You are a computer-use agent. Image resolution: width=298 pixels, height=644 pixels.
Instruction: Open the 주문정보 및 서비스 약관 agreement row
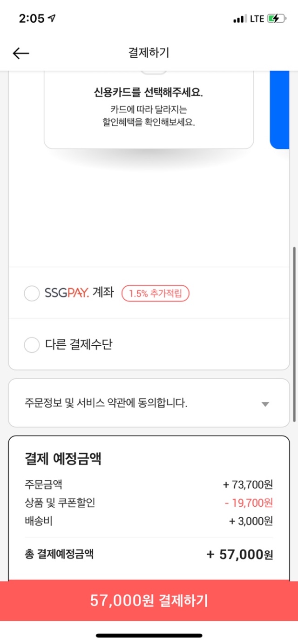click(x=106, y=403)
